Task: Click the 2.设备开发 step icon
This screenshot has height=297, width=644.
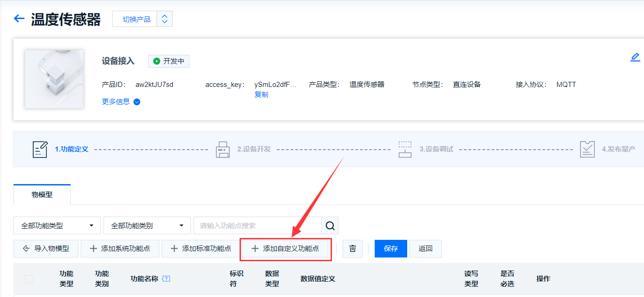Action: pyautogui.click(x=223, y=149)
